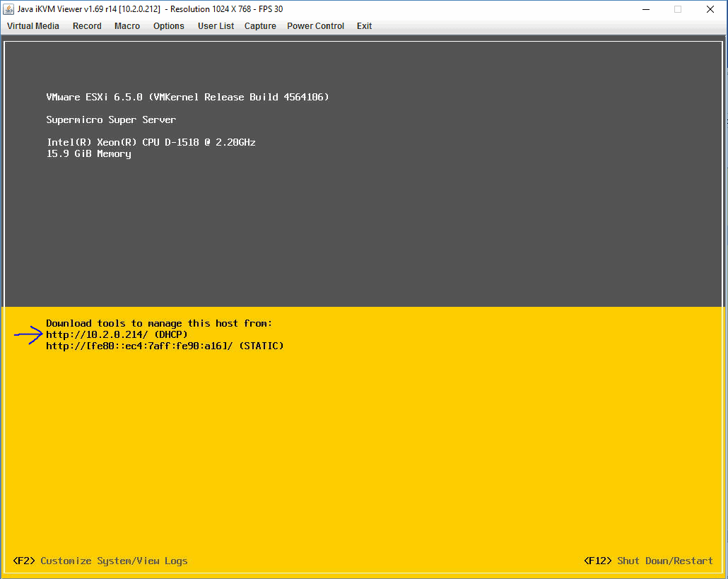Close the Java iKVM Viewer window
728x579 pixels.
pos(710,9)
